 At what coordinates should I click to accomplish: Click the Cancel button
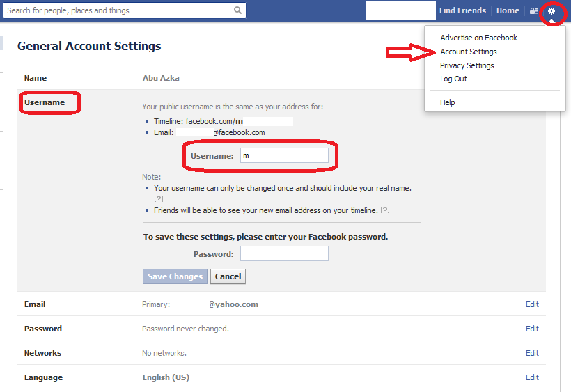(228, 276)
